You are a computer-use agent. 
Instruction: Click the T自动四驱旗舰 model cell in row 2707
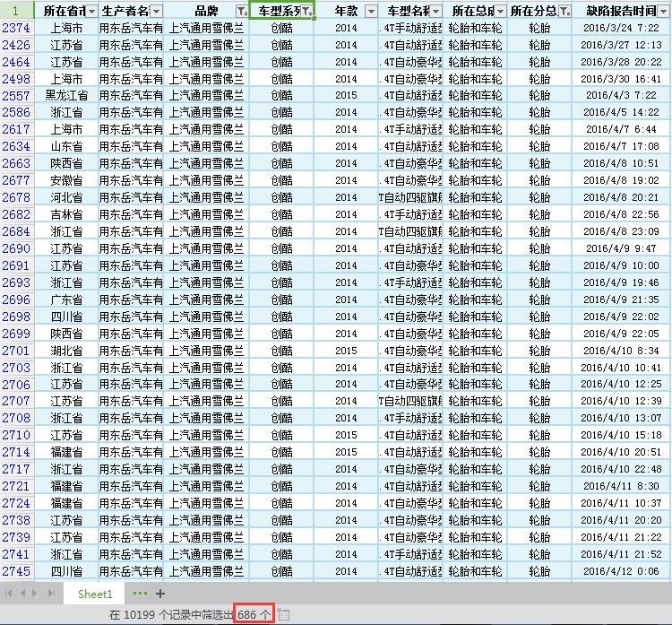coord(410,401)
